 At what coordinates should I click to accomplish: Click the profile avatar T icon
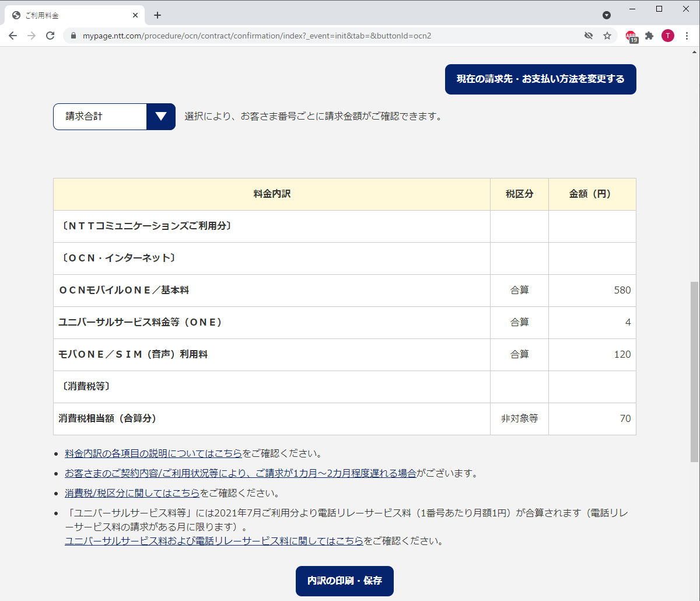tap(668, 36)
